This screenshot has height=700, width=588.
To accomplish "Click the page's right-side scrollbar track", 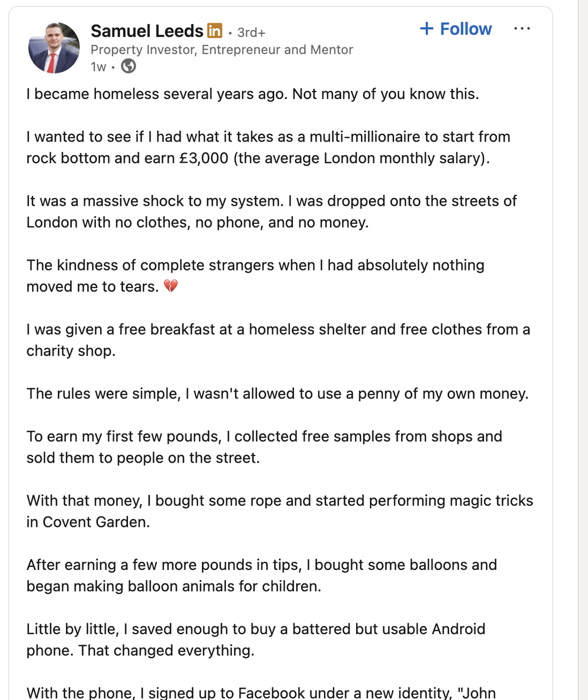I will pos(583,350).
